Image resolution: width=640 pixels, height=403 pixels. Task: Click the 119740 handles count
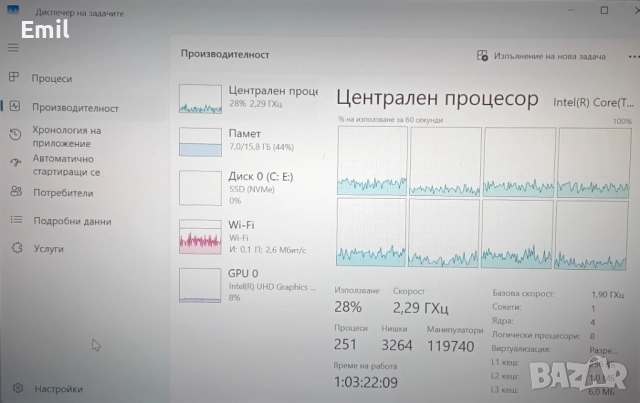pos(451,346)
